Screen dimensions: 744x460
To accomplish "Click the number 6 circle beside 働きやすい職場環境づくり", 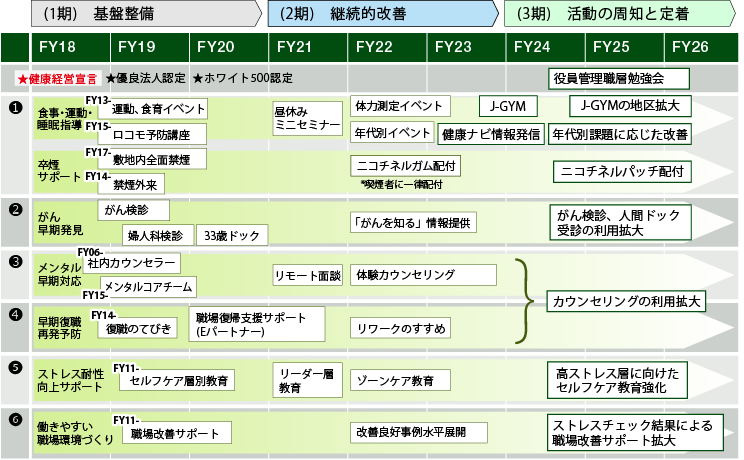I will (x=15, y=420).
